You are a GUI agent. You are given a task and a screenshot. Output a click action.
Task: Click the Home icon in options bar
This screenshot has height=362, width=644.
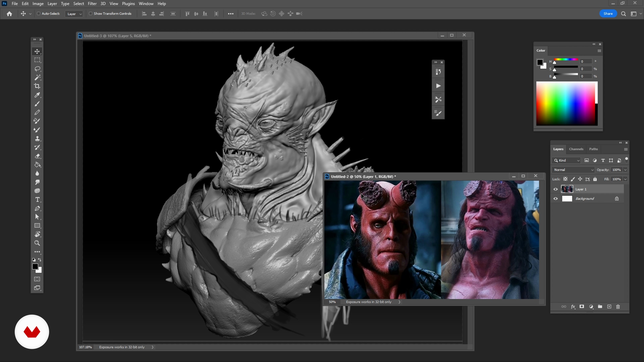click(x=10, y=14)
